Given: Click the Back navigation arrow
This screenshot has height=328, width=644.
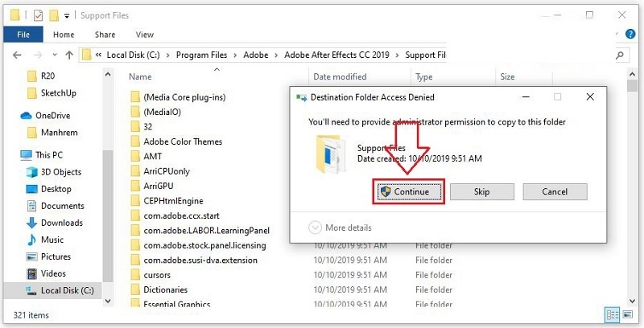Looking at the screenshot, I should tap(16, 55).
